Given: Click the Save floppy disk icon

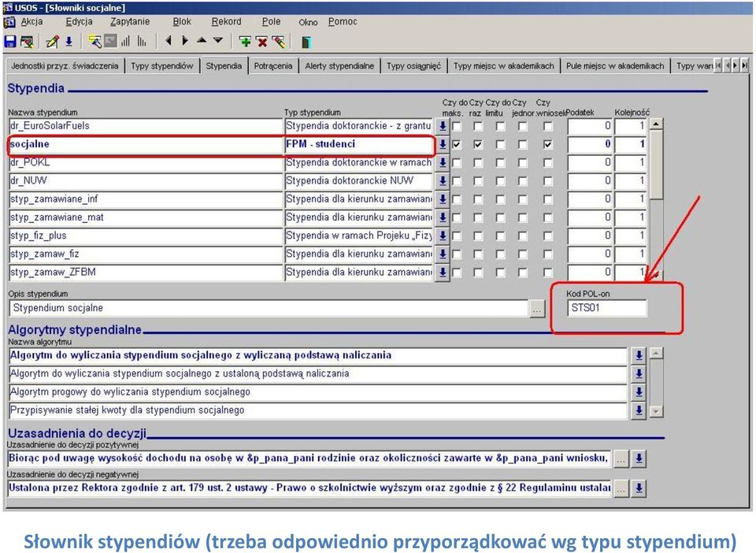Looking at the screenshot, I should point(10,42).
